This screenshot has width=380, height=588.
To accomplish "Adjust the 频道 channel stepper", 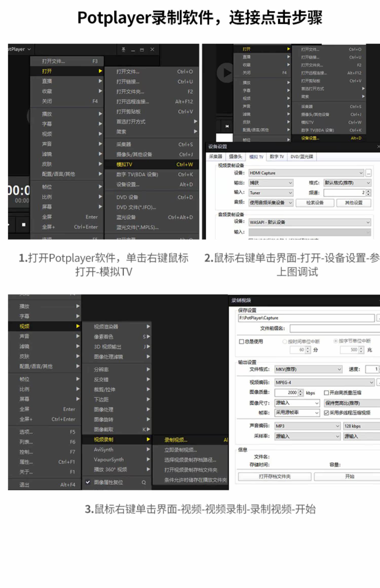I will click(x=368, y=193).
